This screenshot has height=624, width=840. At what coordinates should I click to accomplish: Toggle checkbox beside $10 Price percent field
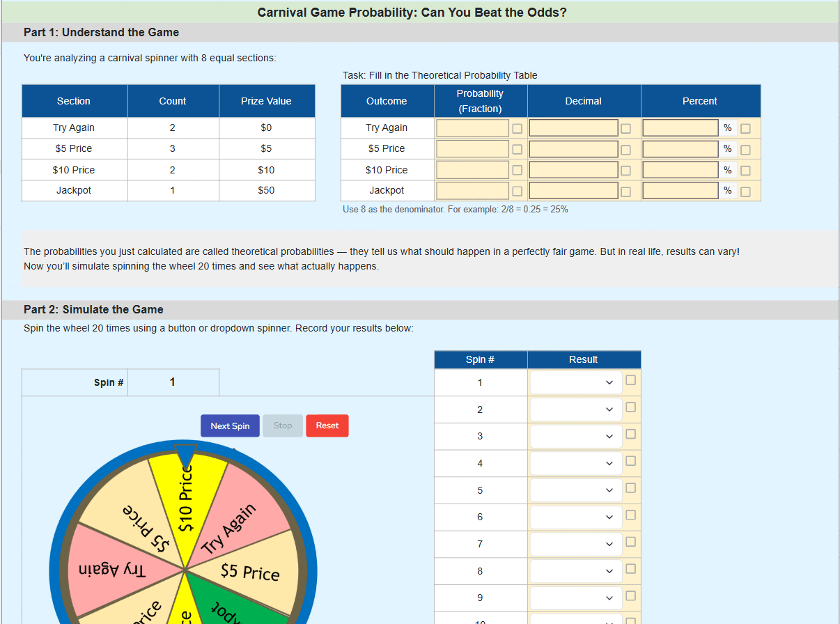click(x=745, y=171)
